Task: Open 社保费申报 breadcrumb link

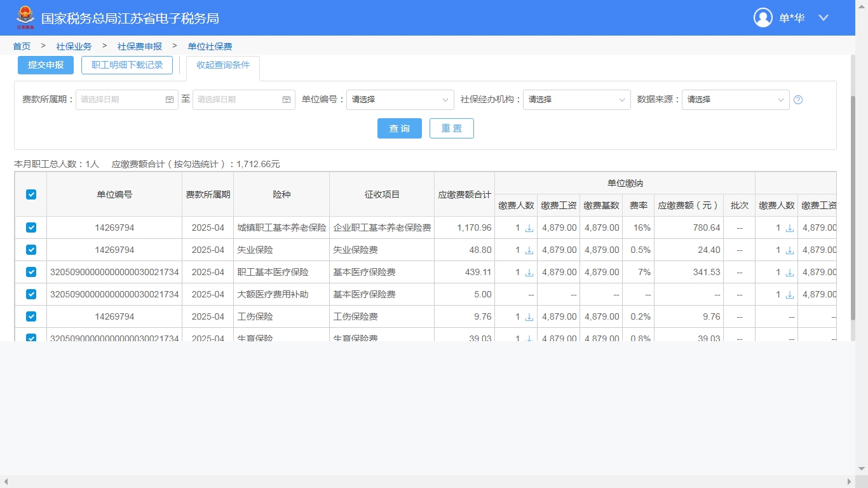Action: click(x=140, y=46)
